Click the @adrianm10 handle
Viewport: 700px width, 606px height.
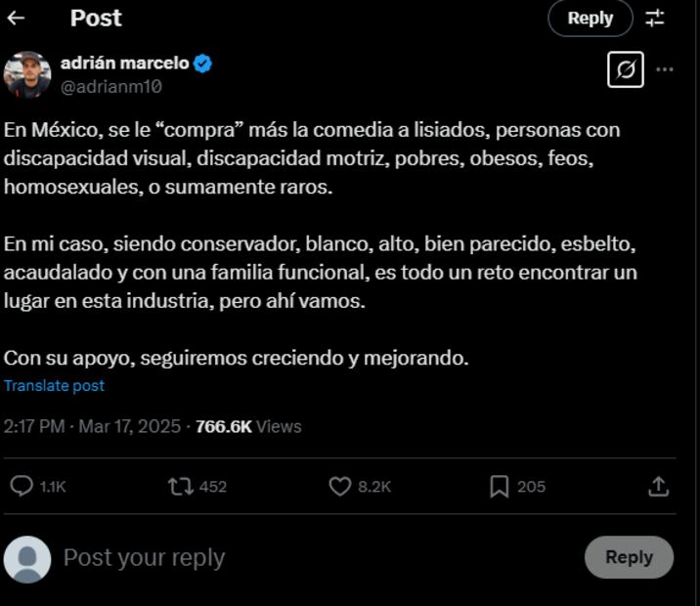coord(110,86)
